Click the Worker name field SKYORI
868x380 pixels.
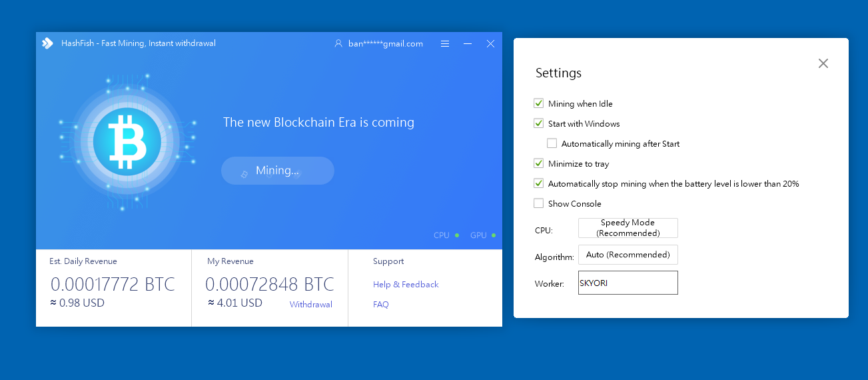[x=628, y=283]
